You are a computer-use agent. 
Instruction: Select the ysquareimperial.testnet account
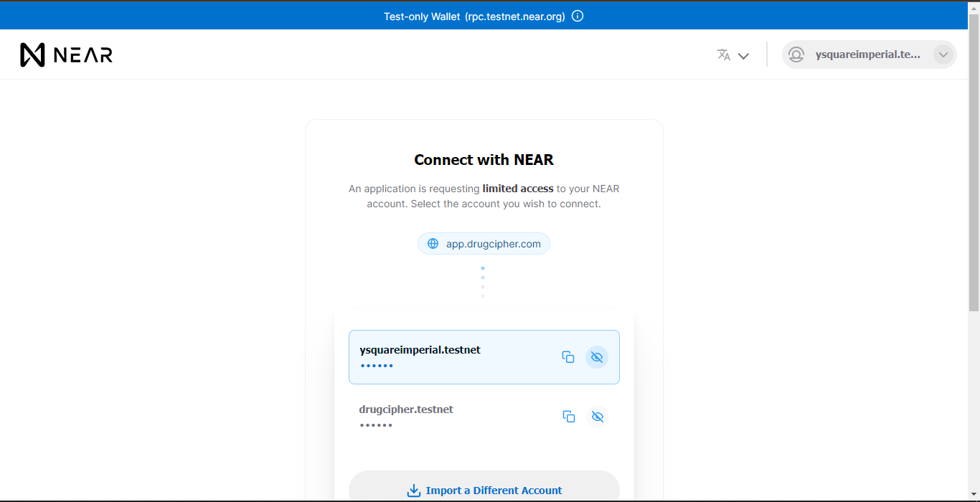pyautogui.click(x=484, y=357)
